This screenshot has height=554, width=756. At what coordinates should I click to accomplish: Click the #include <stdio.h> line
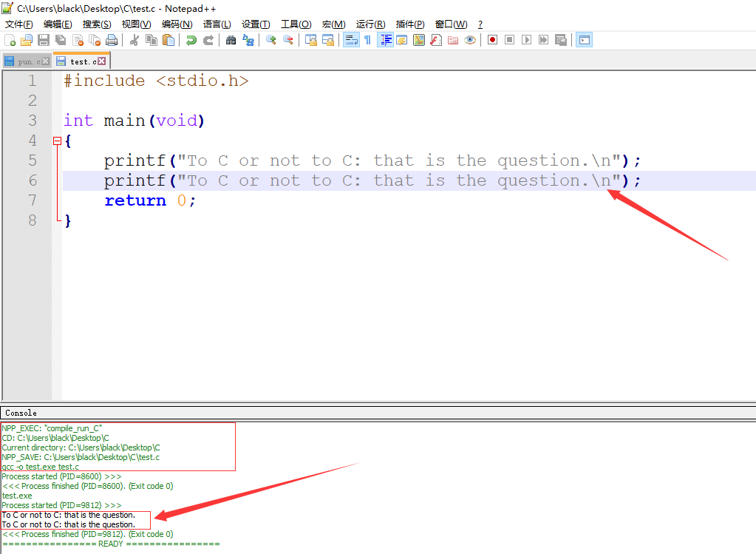[x=156, y=81]
